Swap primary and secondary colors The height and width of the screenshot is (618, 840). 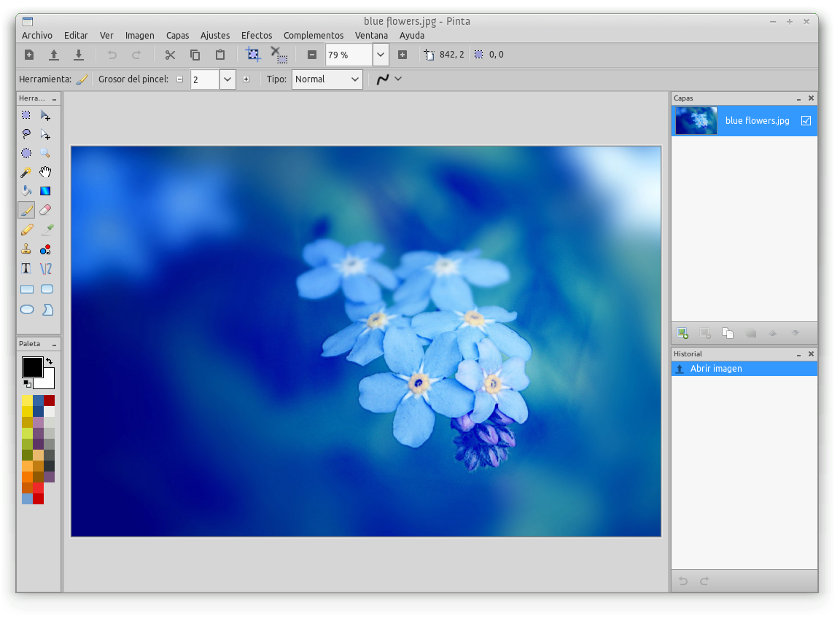(x=50, y=361)
